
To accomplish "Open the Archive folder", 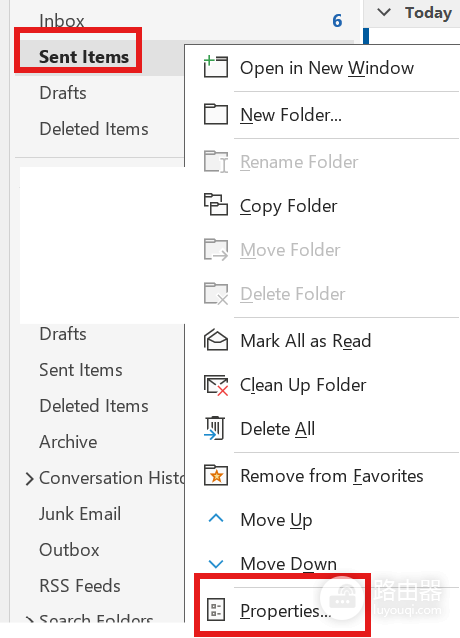I will tap(68, 441).
